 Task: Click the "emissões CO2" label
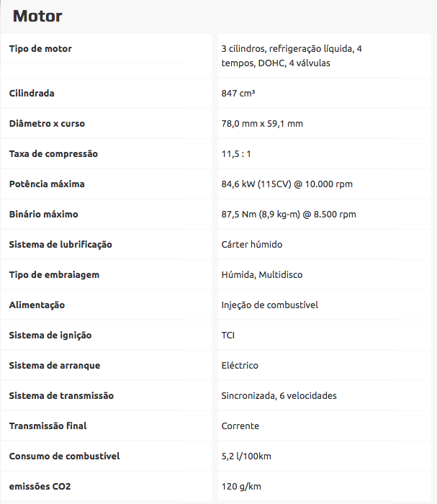coord(40,487)
